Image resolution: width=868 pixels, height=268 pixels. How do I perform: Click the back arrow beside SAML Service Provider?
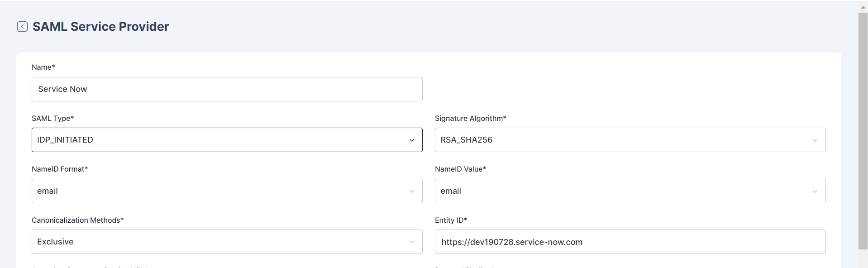click(22, 27)
